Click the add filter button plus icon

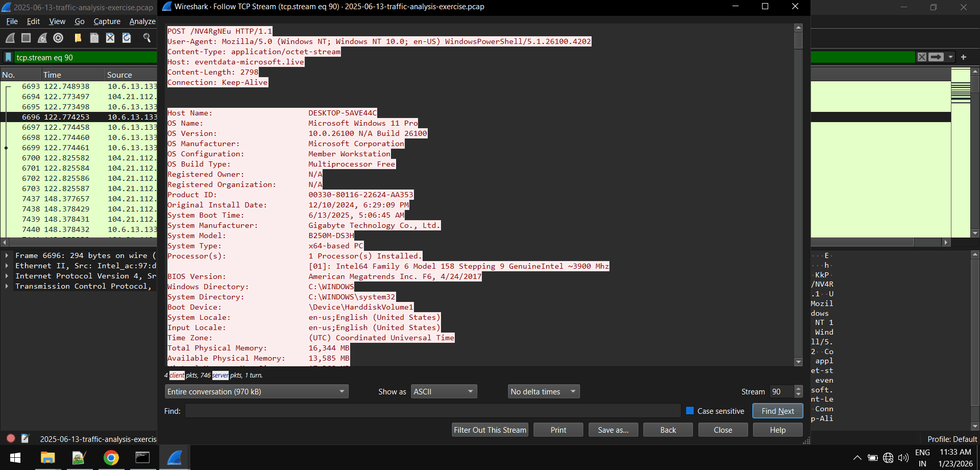964,57
